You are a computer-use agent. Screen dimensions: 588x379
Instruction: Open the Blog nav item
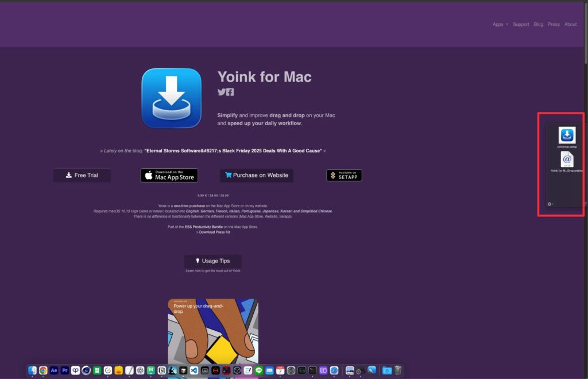coord(538,24)
